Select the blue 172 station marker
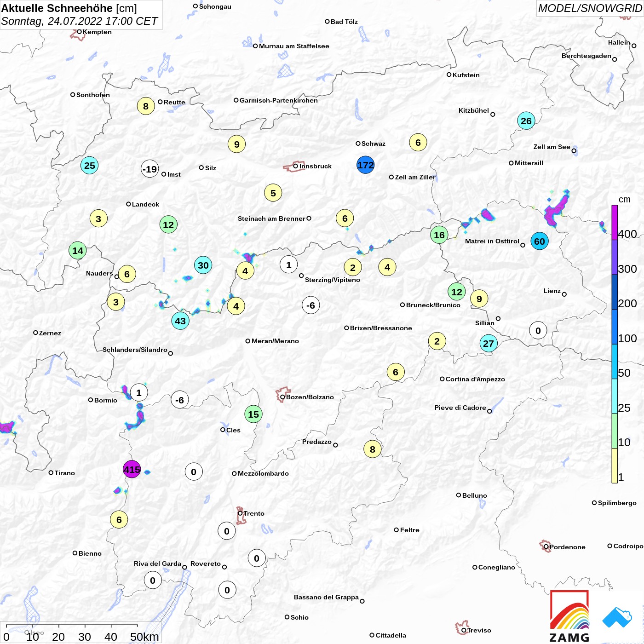Viewport: 644px width, 644px height. coord(365,165)
